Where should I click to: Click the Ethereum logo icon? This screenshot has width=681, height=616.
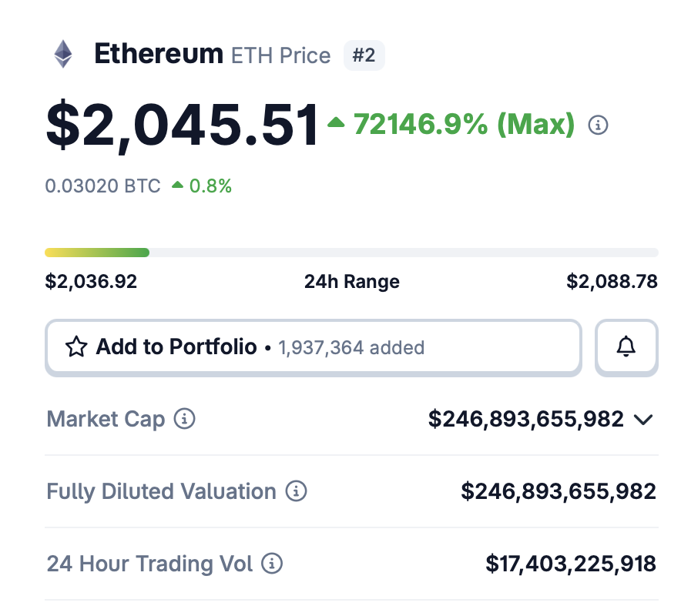click(62, 52)
